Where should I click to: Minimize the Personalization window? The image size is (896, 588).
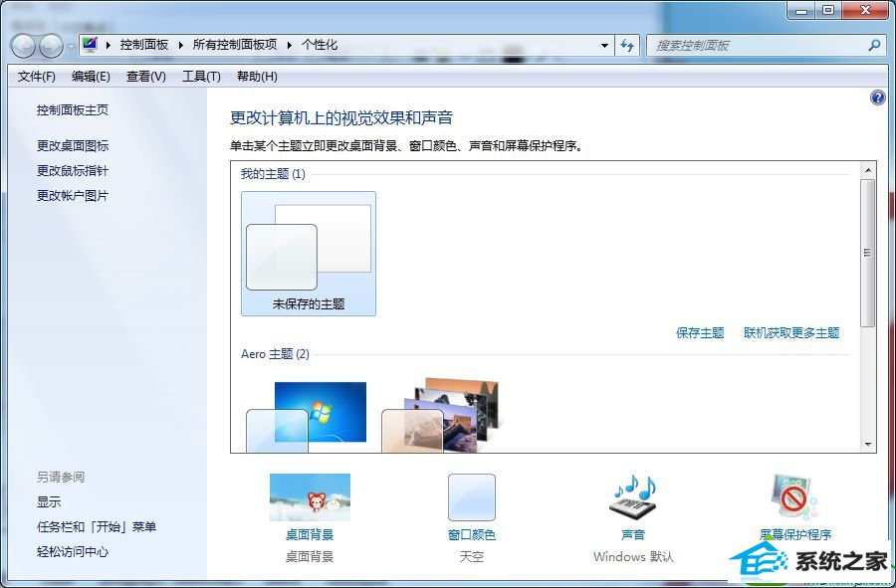pyautogui.click(x=801, y=10)
